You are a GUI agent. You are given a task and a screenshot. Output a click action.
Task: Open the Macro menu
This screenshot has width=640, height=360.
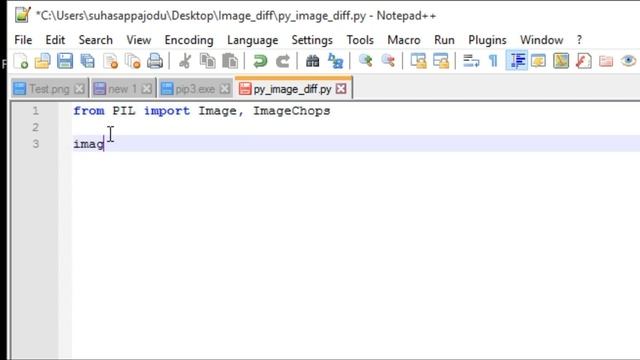tap(404, 40)
